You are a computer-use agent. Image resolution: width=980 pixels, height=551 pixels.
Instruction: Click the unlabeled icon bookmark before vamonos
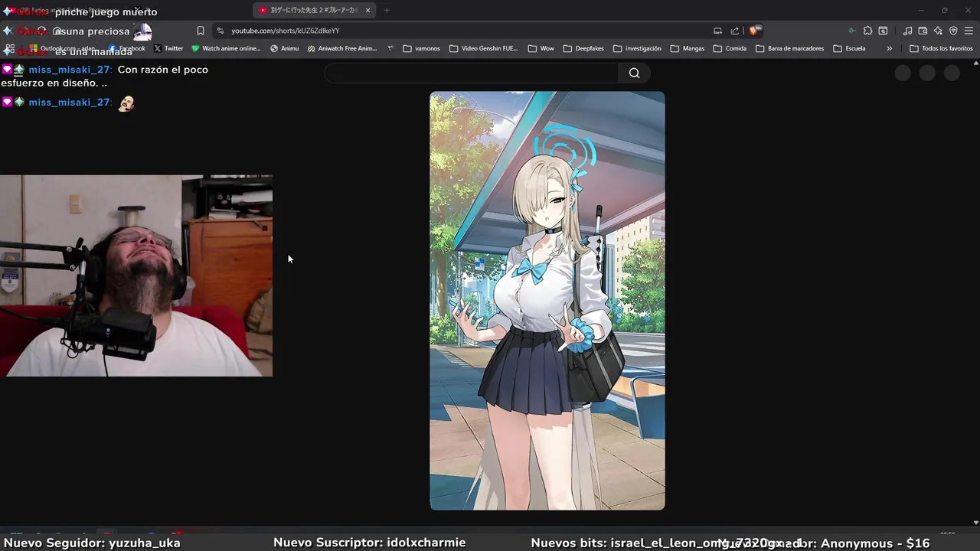click(390, 48)
